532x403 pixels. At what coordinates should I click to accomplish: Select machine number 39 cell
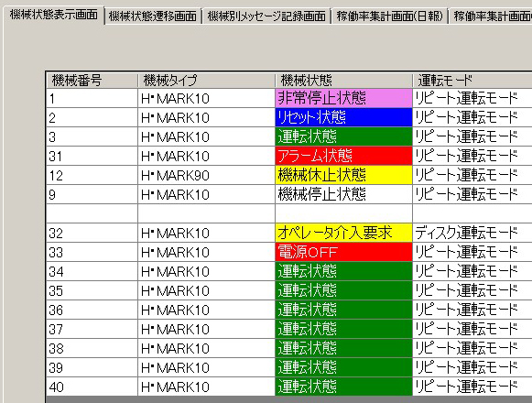point(92,367)
